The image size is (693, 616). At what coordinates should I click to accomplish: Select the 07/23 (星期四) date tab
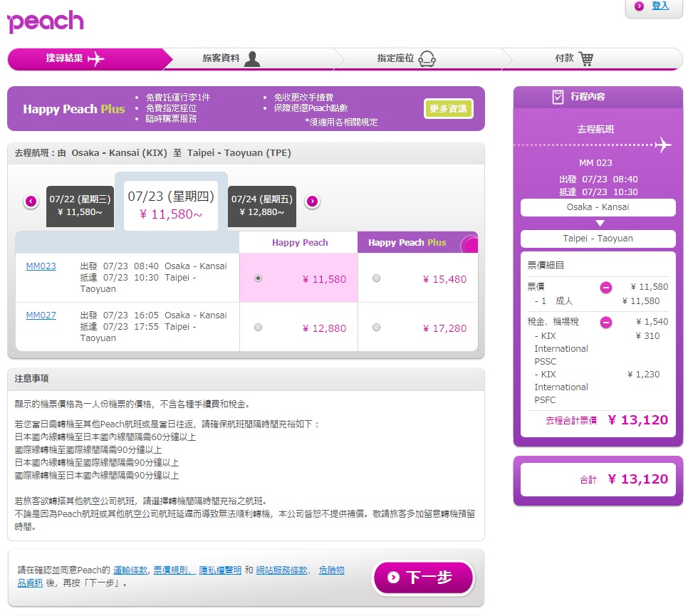coord(171,206)
